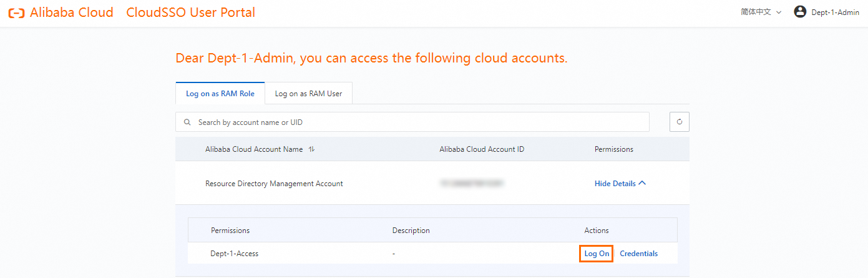Click the Dept-1-Admin username in header
This screenshot has height=278, width=868.
coord(835,12)
